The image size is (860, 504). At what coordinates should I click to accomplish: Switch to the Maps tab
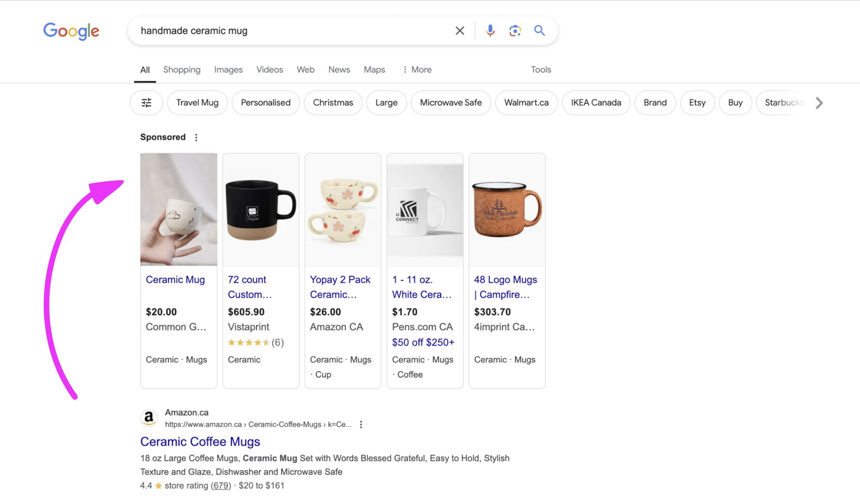(x=375, y=70)
